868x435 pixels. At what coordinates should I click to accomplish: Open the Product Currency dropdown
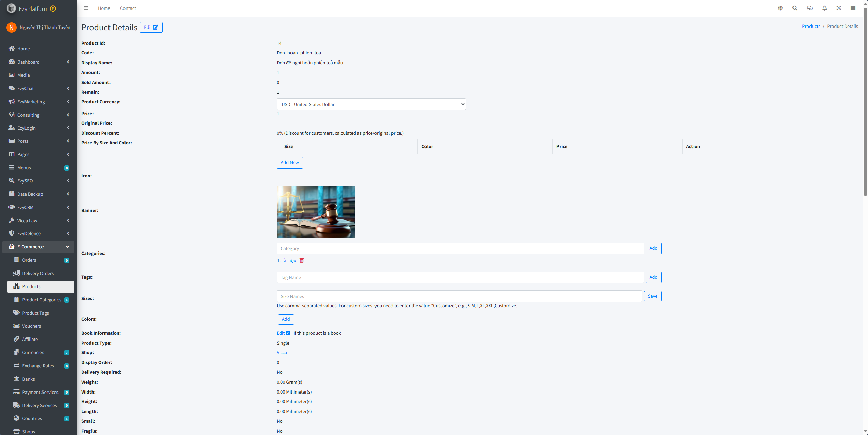[x=371, y=104]
